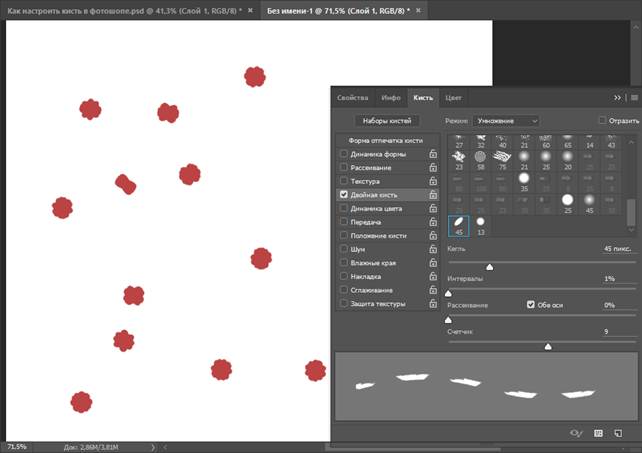The width and height of the screenshot is (642, 453).
Task: Uncheck the Двойная кисть checkbox
Action: [x=344, y=195]
